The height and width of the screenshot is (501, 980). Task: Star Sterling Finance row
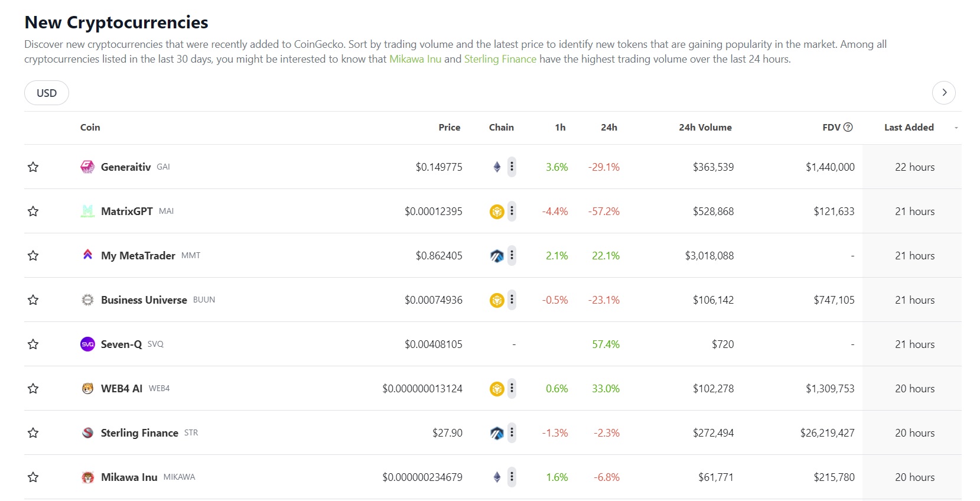(x=33, y=433)
